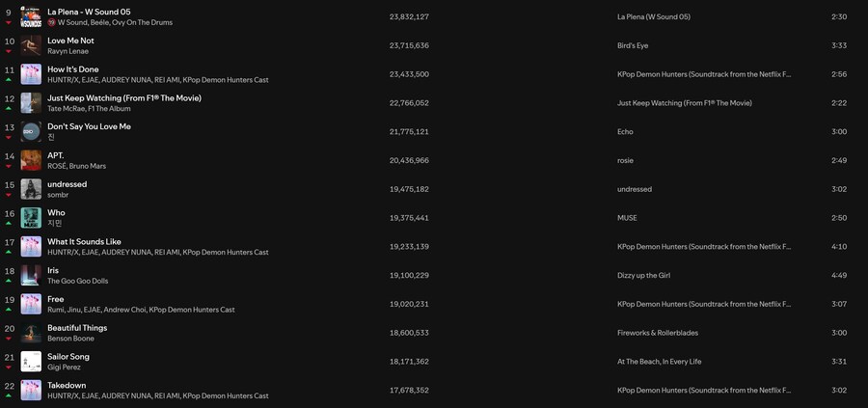Open the Fireworks & Rollerblades album link
Image resolution: width=868 pixels, height=408 pixels.
658,333
